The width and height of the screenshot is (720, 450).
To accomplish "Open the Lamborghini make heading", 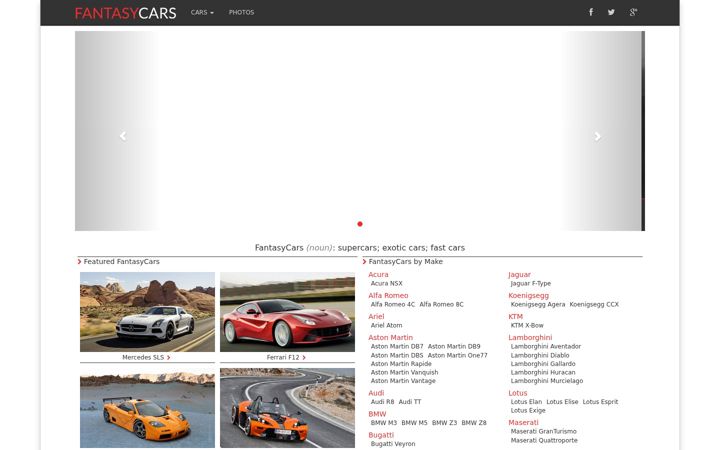I will pyautogui.click(x=530, y=338).
